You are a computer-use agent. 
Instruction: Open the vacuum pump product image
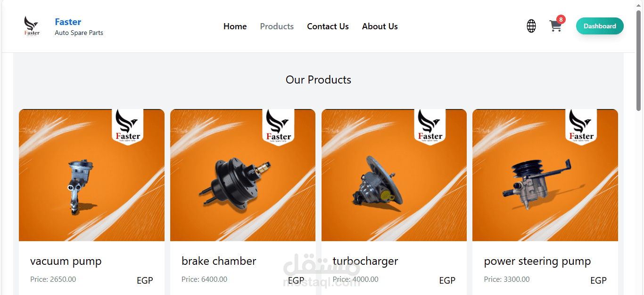pos(91,175)
